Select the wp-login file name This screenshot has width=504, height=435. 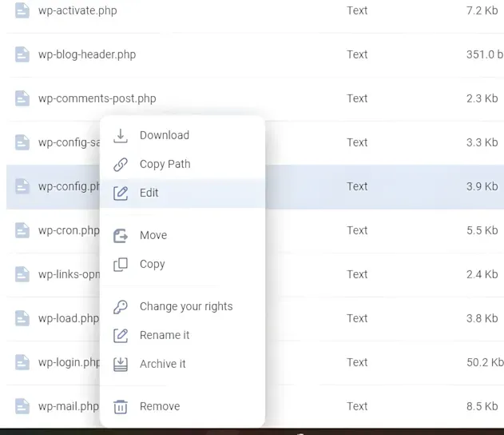(69, 362)
